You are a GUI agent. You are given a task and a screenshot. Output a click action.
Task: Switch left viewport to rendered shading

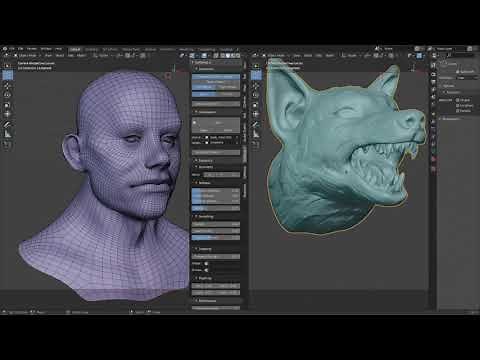click(x=237, y=55)
